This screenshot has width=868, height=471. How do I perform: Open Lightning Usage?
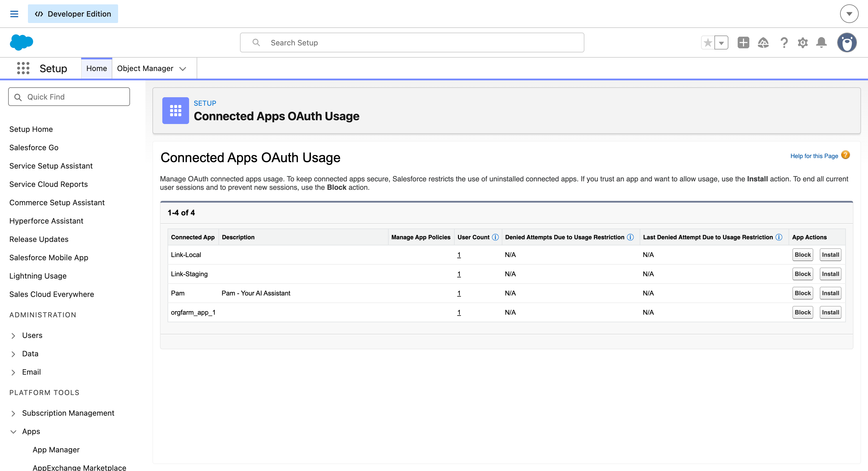tap(38, 276)
